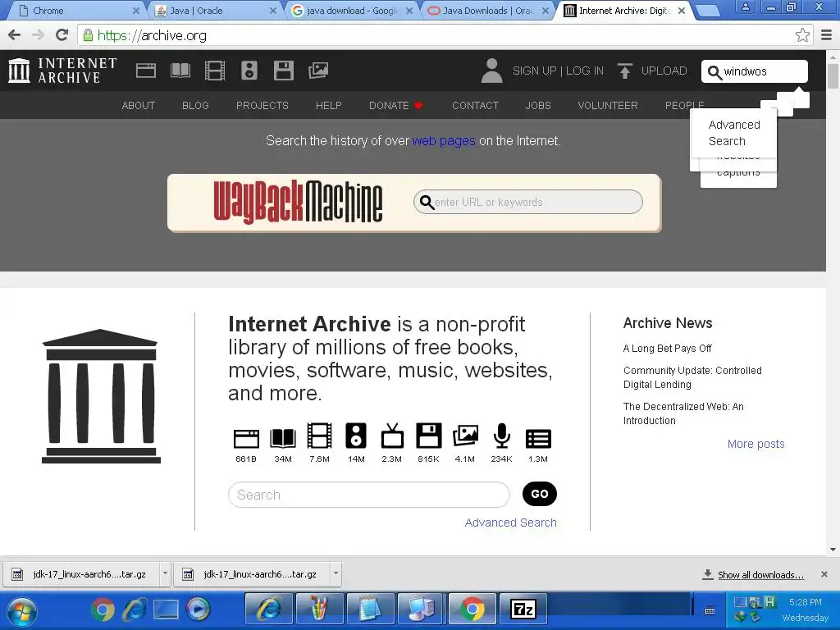The image size is (840, 630).
Task: Open the BLOG menu item
Action: click(195, 106)
